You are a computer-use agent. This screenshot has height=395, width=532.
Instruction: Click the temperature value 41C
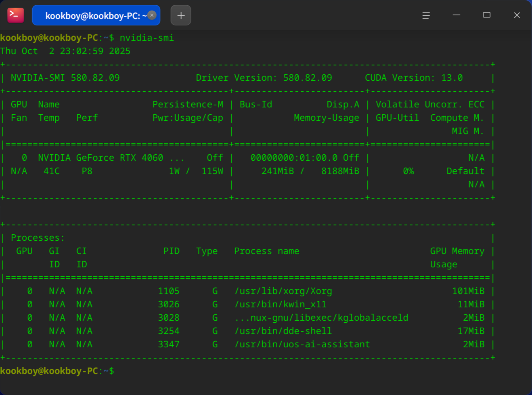(x=52, y=171)
